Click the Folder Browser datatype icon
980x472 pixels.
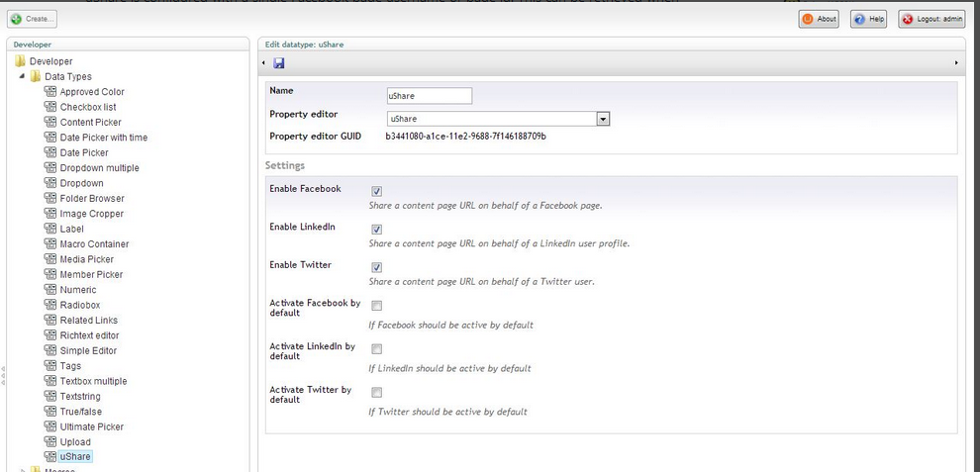click(50, 198)
